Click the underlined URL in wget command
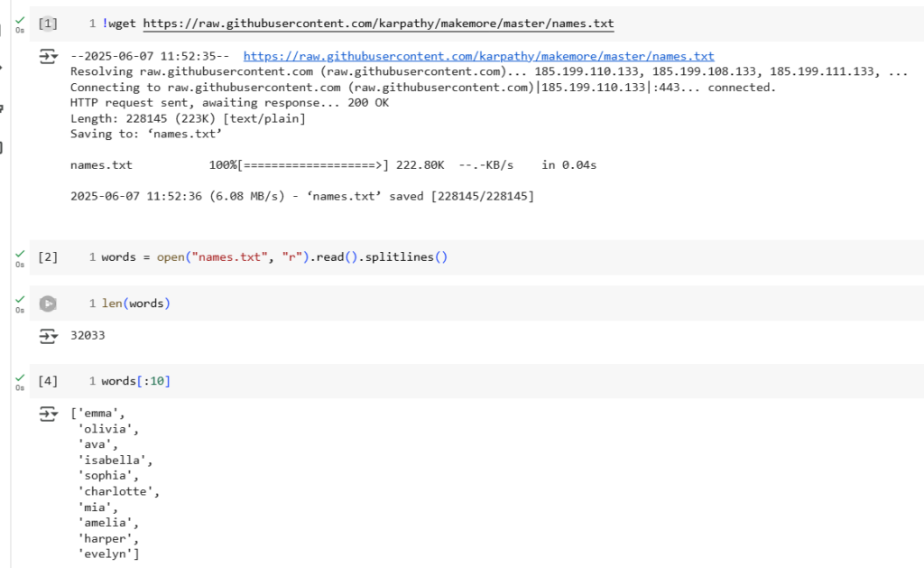Image resolution: width=924 pixels, height=568 pixels. pyautogui.click(x=379, y=23)
